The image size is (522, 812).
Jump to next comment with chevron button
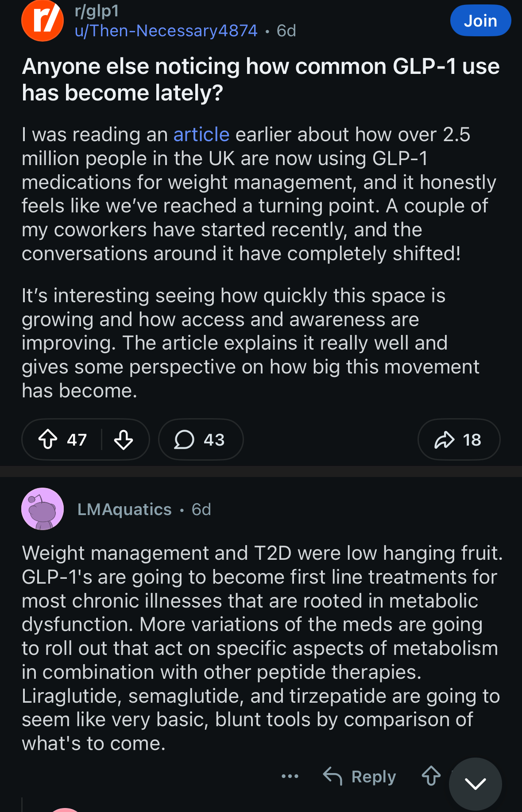pyautogui.click(x=475, y=784)
